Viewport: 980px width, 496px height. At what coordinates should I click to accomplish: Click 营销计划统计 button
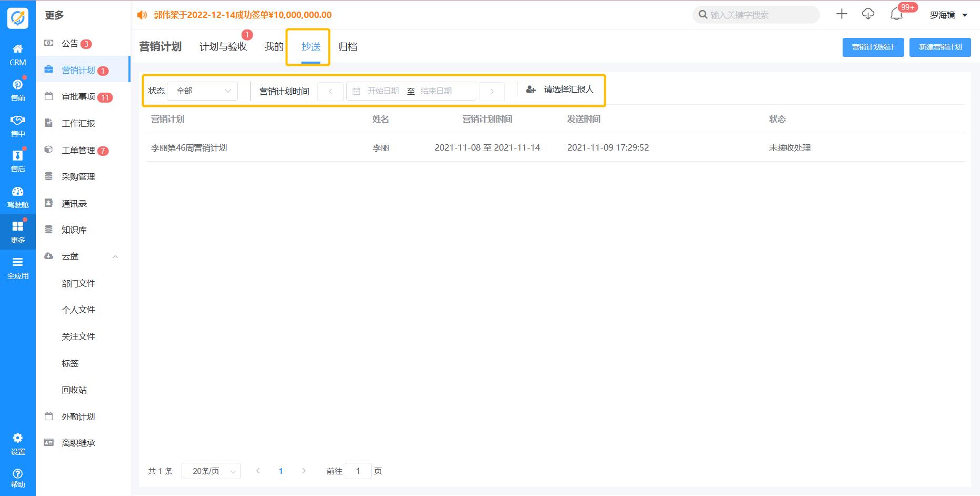[x=873, y=47]
